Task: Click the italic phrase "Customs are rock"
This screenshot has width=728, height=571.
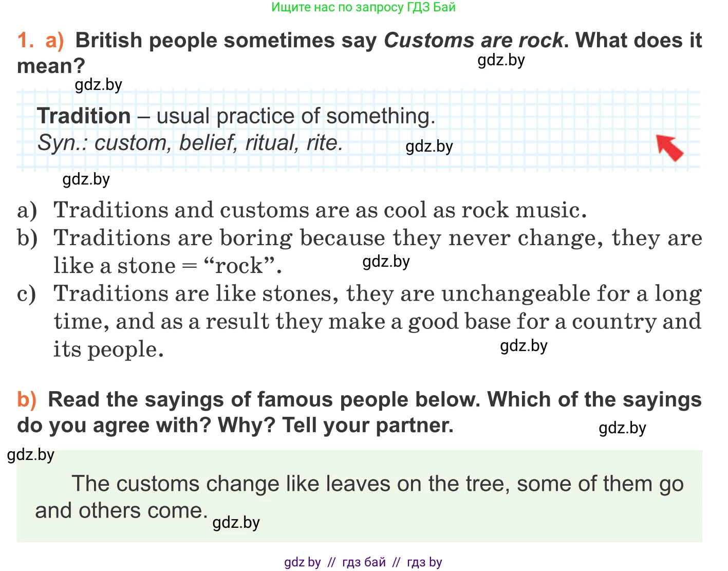Action: tap(473, 41)
